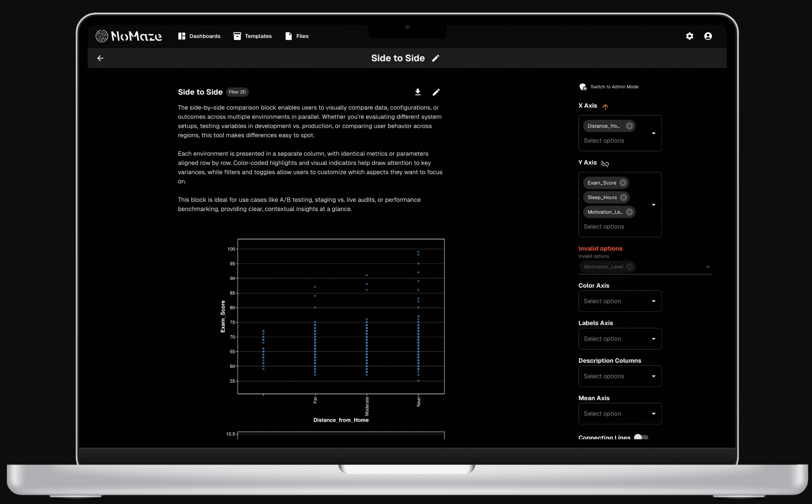Screen dimensions: 812x504
Task: Click the orange X Axis sort arrow
Action: pyautogui.click(x=605, y=107)
